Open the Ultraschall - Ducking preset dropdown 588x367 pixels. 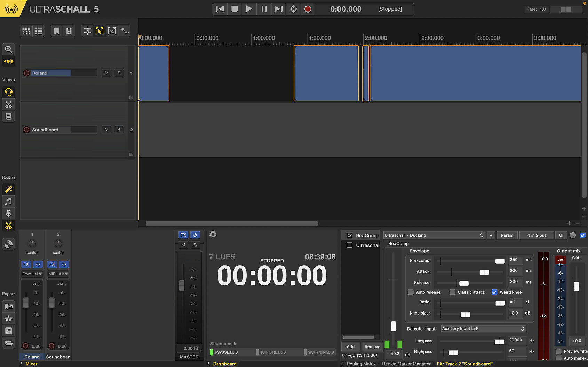(x=434, y=235)
